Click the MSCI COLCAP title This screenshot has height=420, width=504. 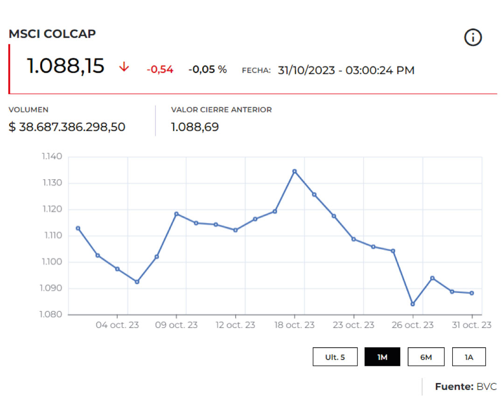pyautogui.click(x=52, y=34)
